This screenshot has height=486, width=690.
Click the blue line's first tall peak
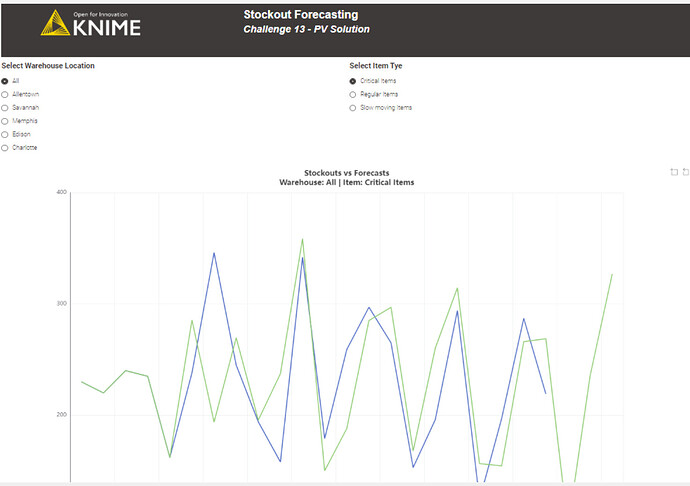point(214,253)
